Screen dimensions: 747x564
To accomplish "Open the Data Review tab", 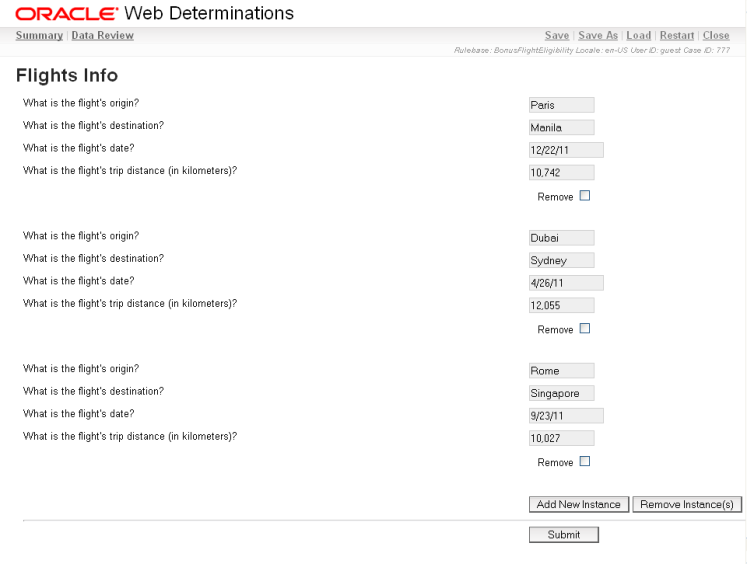I will 103,36.
